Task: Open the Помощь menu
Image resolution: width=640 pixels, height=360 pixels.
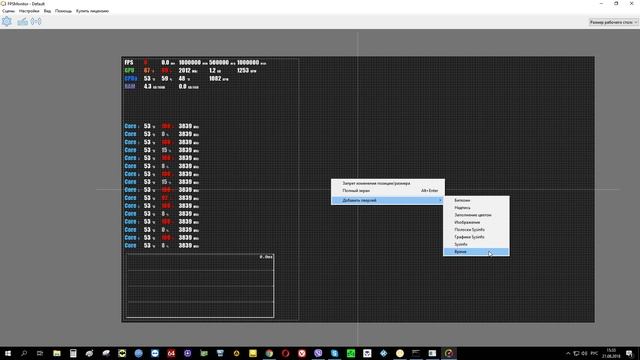Action: point(63,11)
